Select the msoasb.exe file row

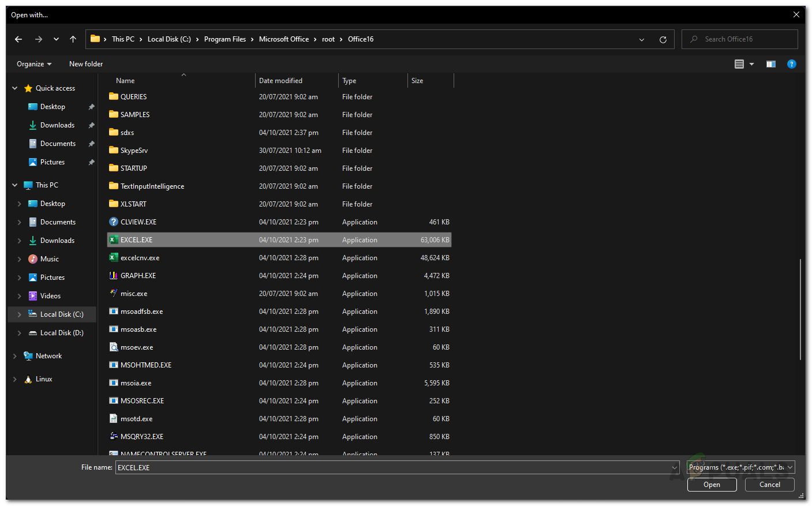click(279, 329)
